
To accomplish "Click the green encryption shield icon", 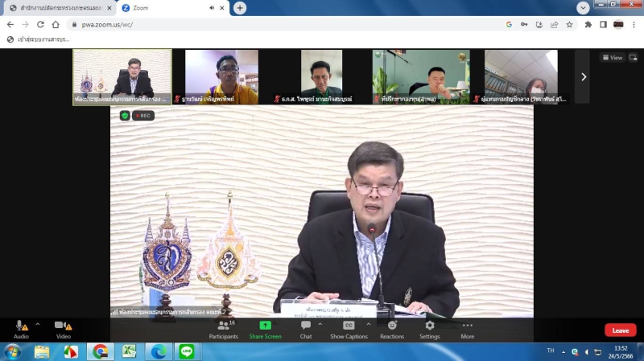I will point(125,116).
